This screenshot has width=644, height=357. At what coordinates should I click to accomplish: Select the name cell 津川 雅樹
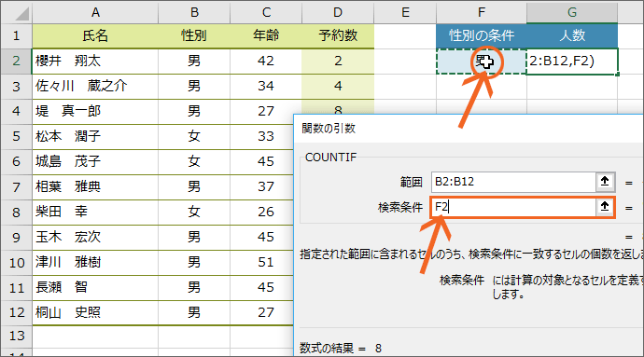[x=95, y=263]
